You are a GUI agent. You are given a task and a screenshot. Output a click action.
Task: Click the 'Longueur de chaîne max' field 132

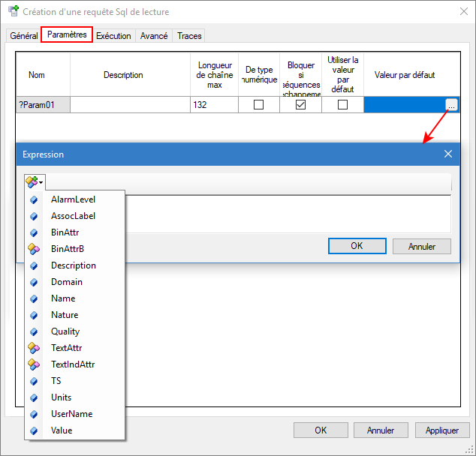[x=213, y=106]
